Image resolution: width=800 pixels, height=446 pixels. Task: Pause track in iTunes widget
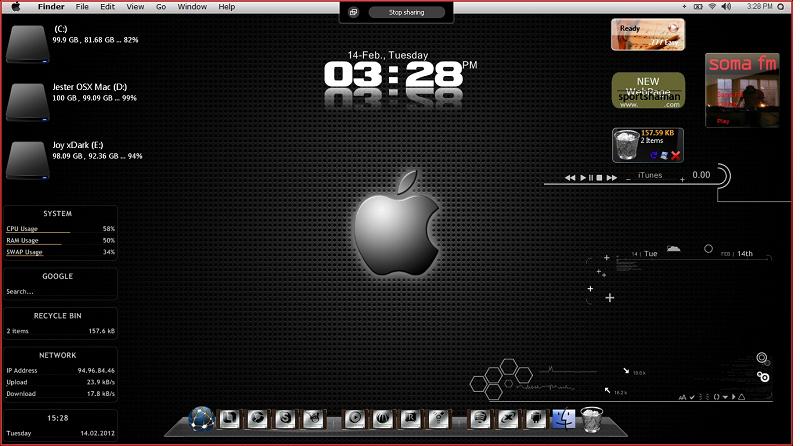(591, 178)
